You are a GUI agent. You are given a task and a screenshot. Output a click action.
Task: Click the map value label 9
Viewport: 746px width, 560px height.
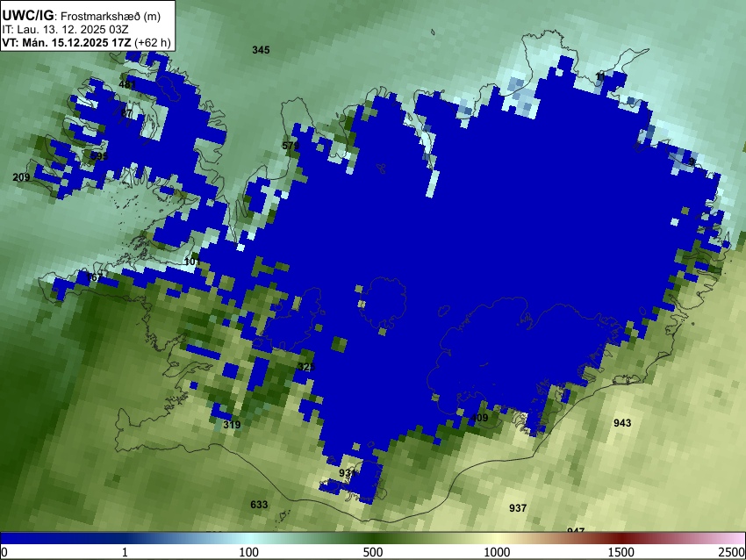(x=692, y=162)
